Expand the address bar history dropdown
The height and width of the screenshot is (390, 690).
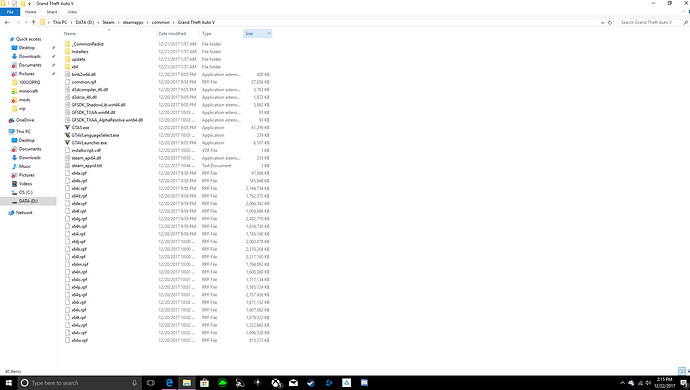tap(602, 22)
